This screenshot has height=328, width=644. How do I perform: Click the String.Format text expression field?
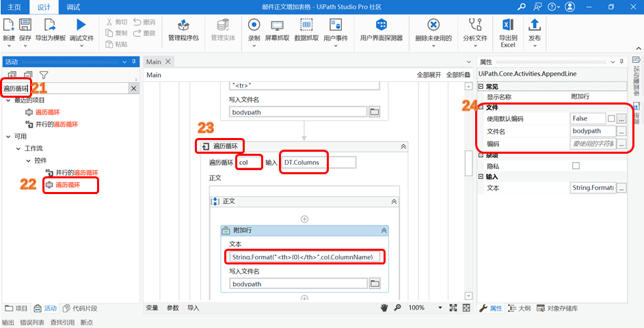(x=304, y=257)
